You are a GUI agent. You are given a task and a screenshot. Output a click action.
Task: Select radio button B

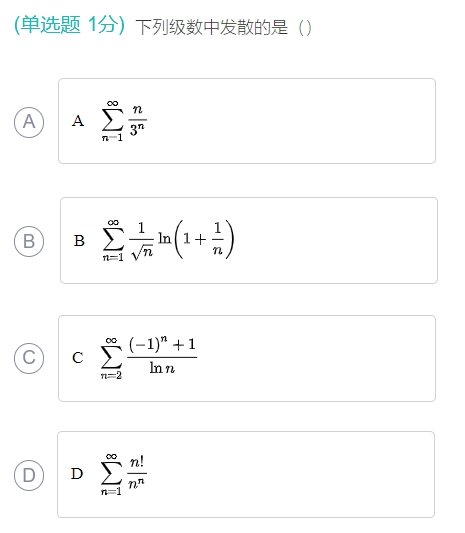[x=29, y=241]
